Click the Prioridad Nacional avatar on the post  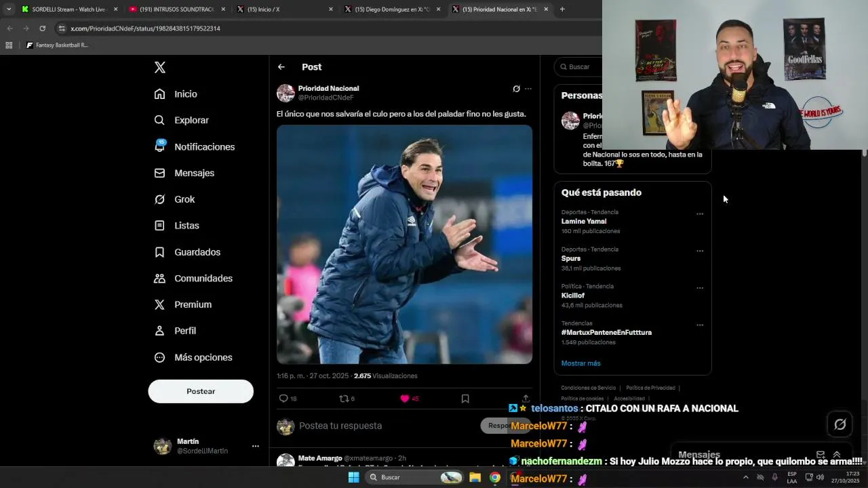[285, 93]
